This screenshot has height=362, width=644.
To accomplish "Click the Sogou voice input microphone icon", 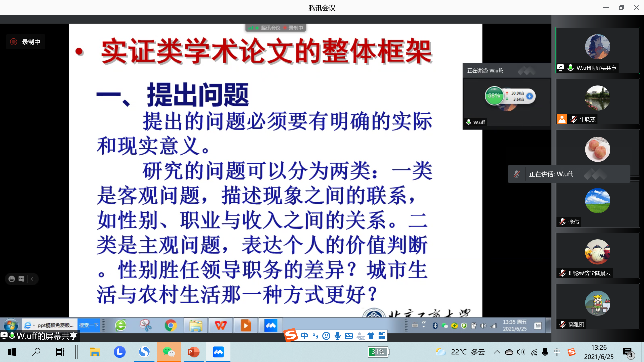I will (338, 336).
